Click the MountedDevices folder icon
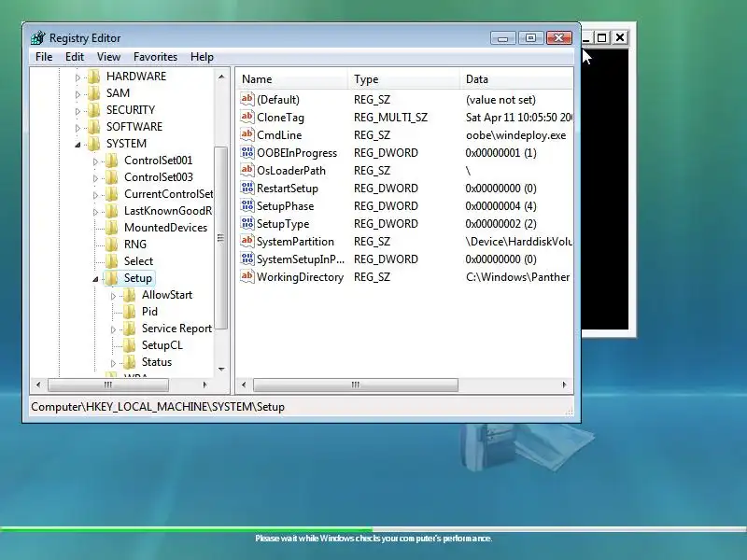Image resolution: width=747 pixels, height=560 pixels. tap(111, 228)
